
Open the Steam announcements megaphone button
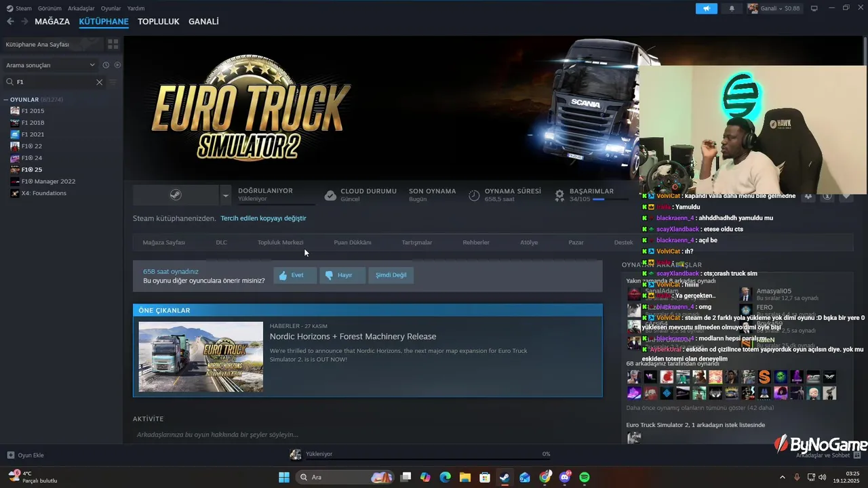[706, 8]
